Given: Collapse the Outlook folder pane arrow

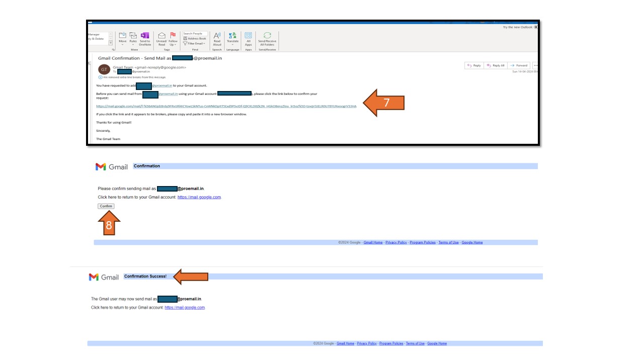Looking at the screenshot, I should coord(90,63).
